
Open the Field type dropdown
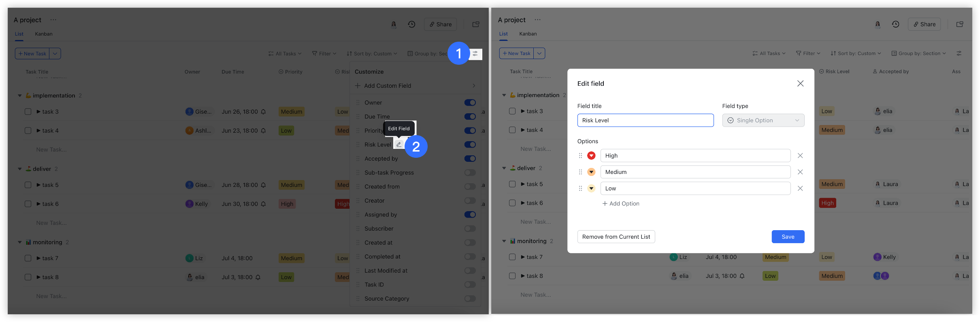[x=763, y=121]
